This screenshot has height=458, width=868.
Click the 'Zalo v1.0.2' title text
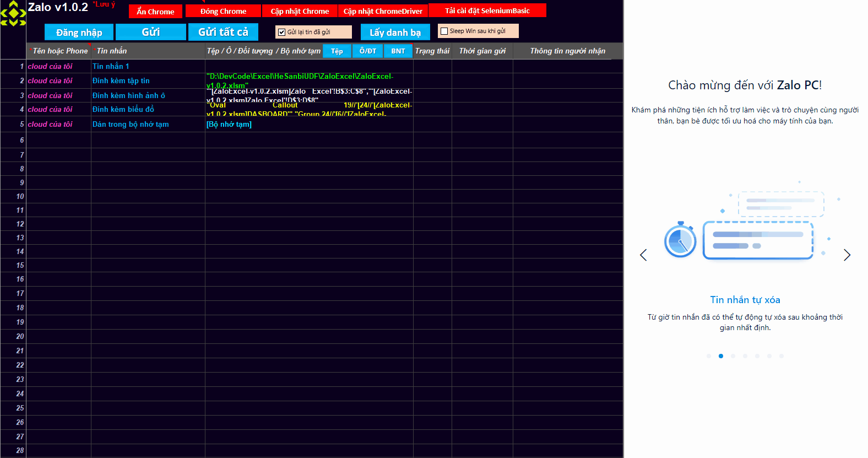pos(58,7)
